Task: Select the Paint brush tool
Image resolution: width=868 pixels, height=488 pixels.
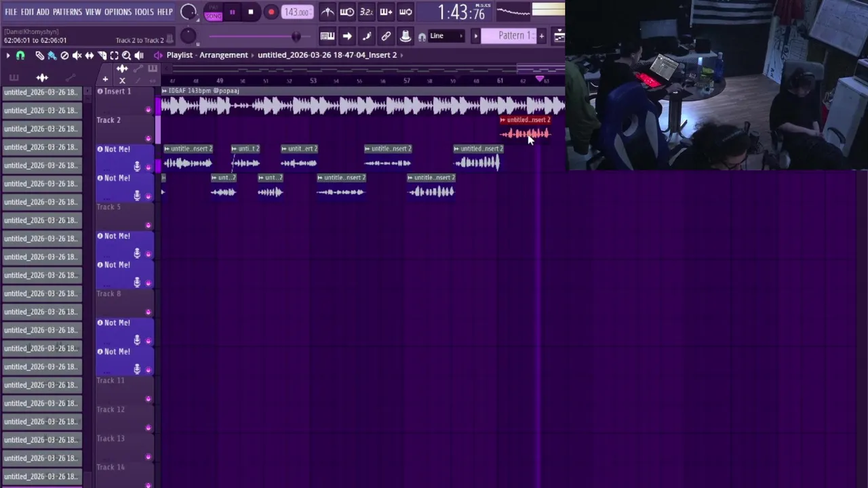Action: point(52,56)
